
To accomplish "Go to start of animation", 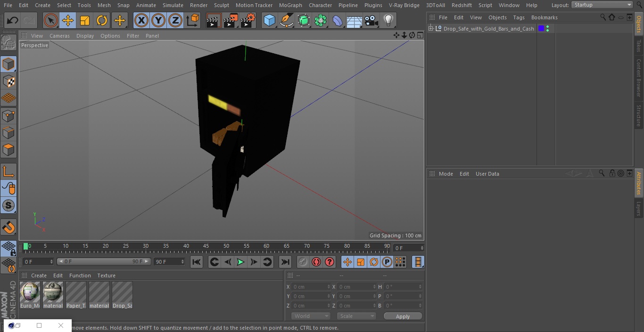I will pos(197,262).
